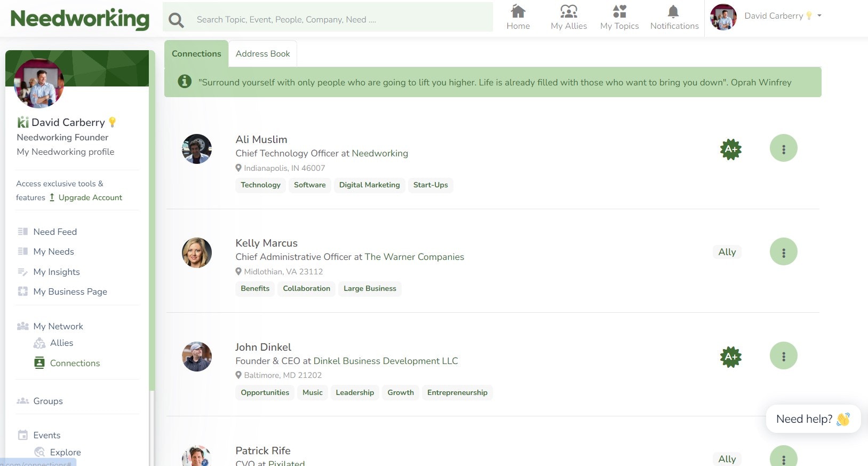This screenshot has height=466, width=868.
Task: Switch to the Connections tab
Action: [196, 53]
